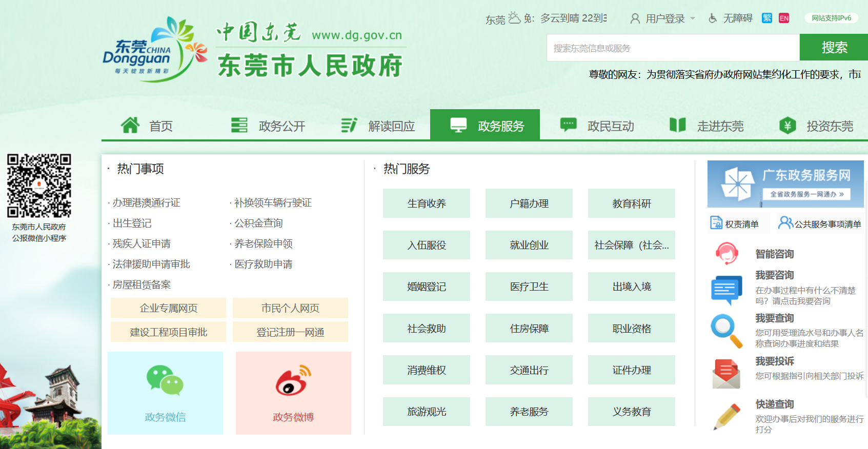Switch to English via EN icon
This screenshot has width=868, height=449.
pos(784,18)
